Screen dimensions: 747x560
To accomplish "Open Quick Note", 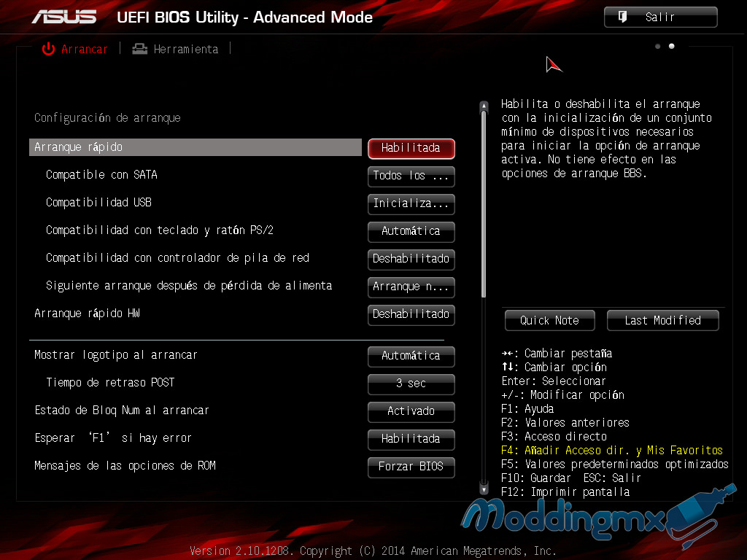I will click(550, 321).
